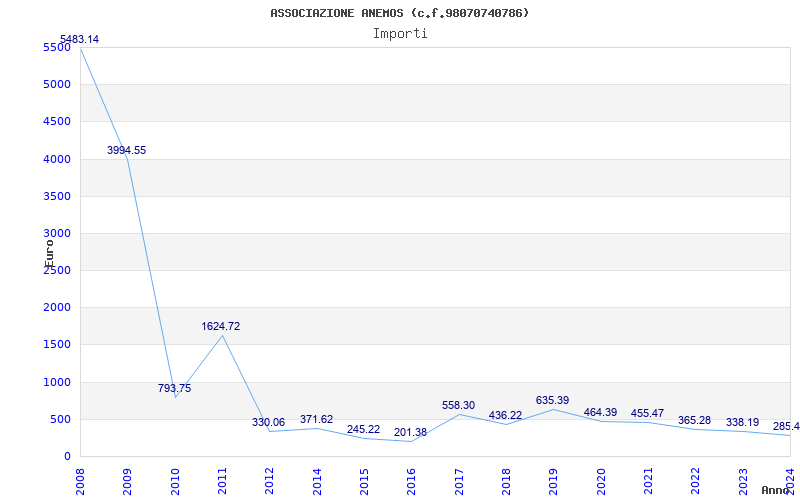Click the 5000 y-axis tick label

(57, 85)
